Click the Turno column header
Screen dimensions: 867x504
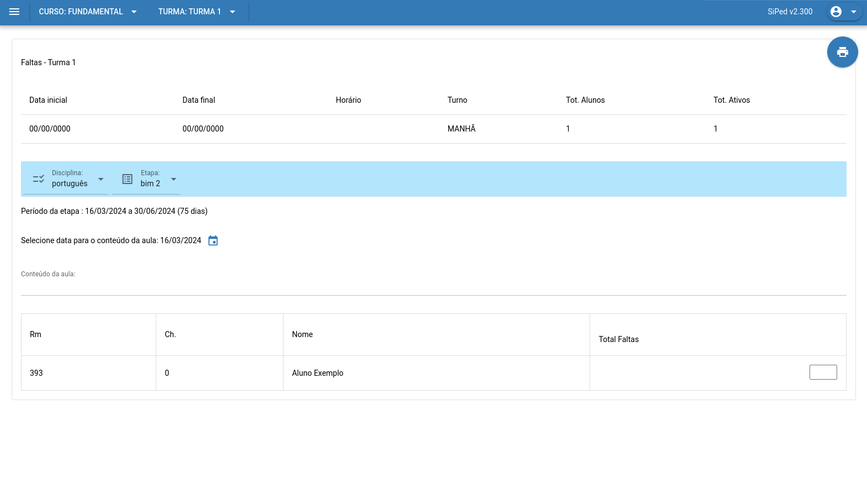[x=457, y=100]
